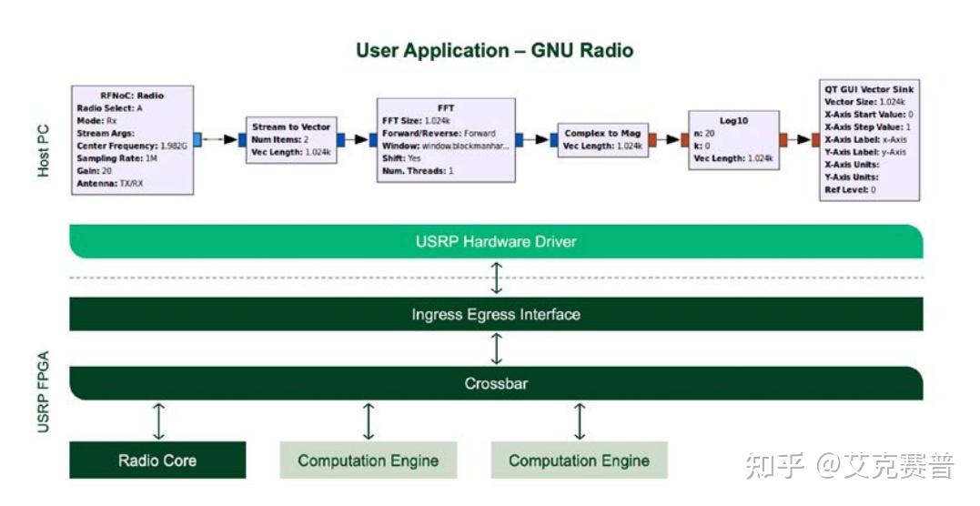Click the Radio Core box
980x506 pixels.
click(x=157, y=460)
